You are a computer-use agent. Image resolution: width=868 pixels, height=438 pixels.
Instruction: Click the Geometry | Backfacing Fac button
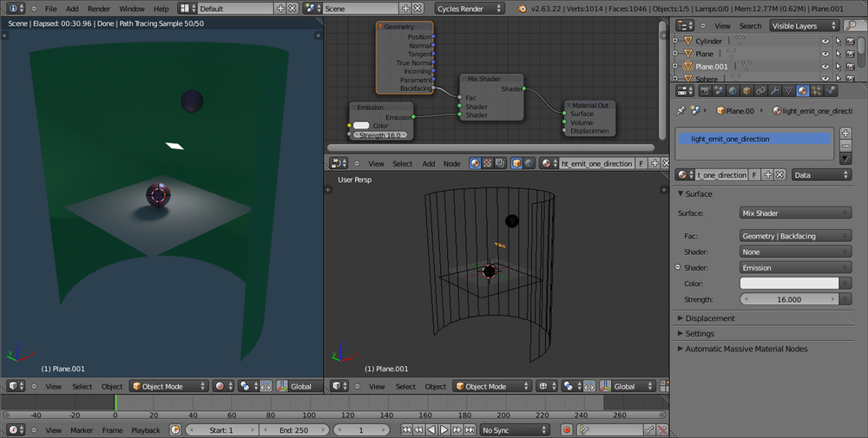click(794, 236)
